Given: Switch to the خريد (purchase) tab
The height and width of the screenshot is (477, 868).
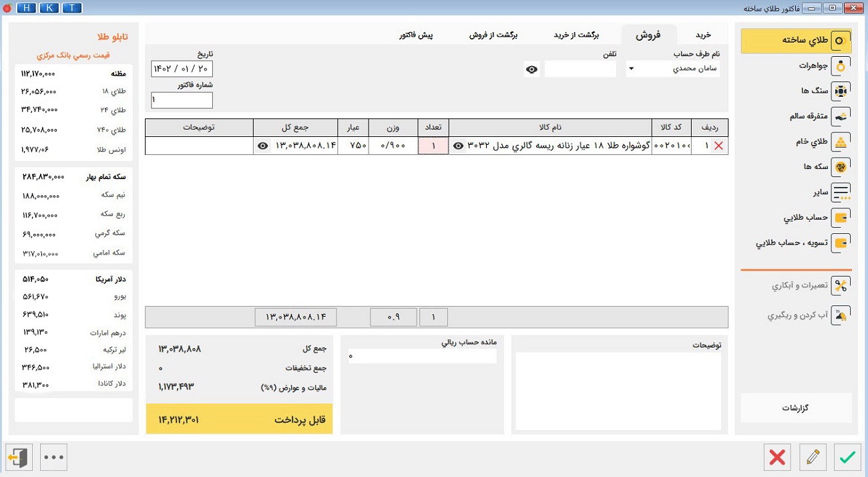Looking at the screenshot, I should pyautogui.click(x=703, y=35).
